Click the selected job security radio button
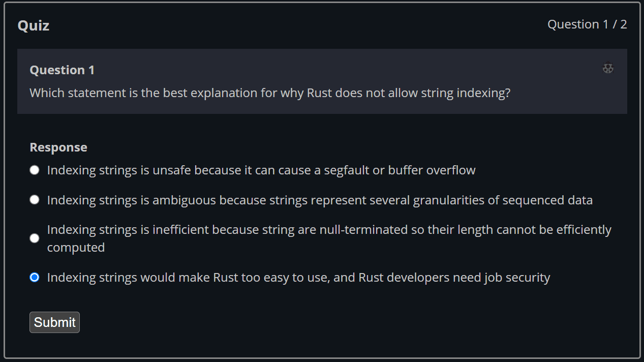The image size is (644, 362). [35, 277]
